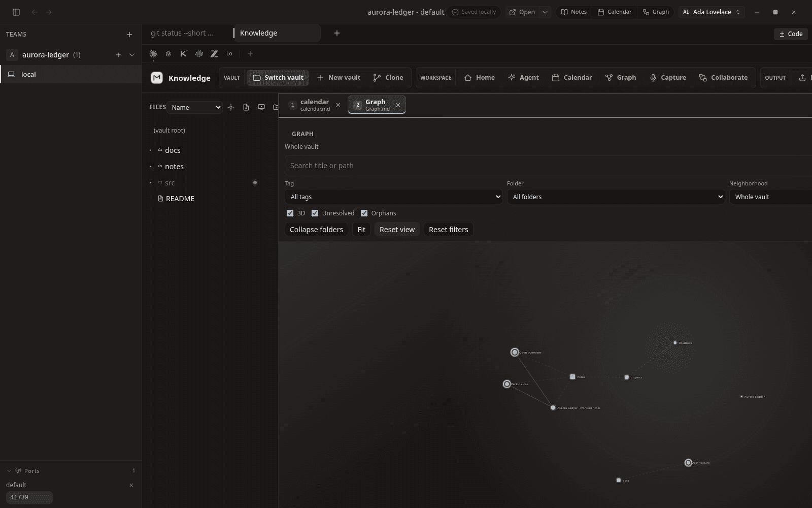The width and height of the screenshot is (812, 508).
Task: Open the Neighborhood Whole vault dropdown
Action: (x=770, y=197)
